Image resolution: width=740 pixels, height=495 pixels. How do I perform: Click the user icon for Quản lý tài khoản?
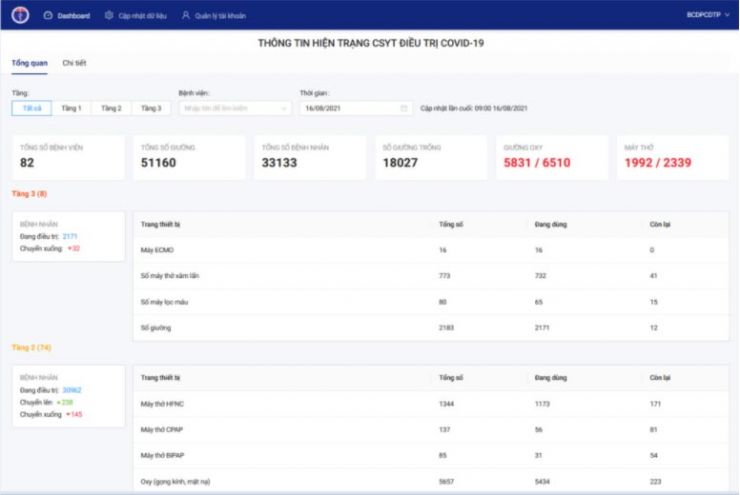pos(186,16)
